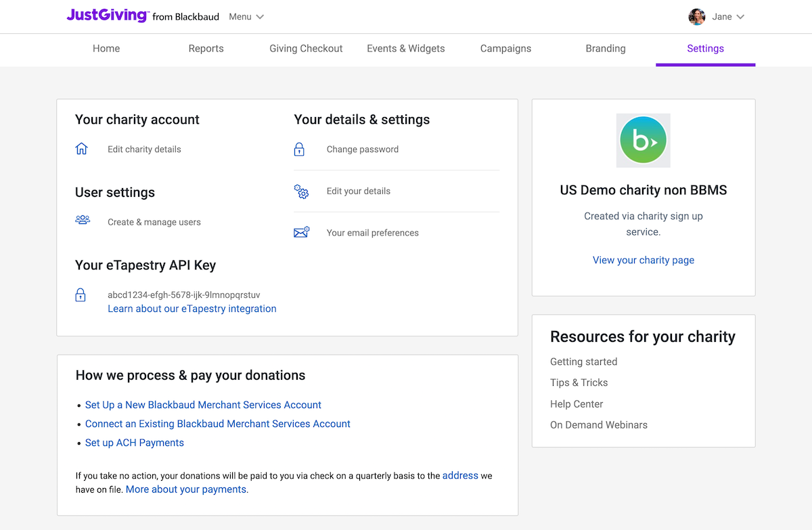Click the house icon beside Edit charity details

[81, 149]
